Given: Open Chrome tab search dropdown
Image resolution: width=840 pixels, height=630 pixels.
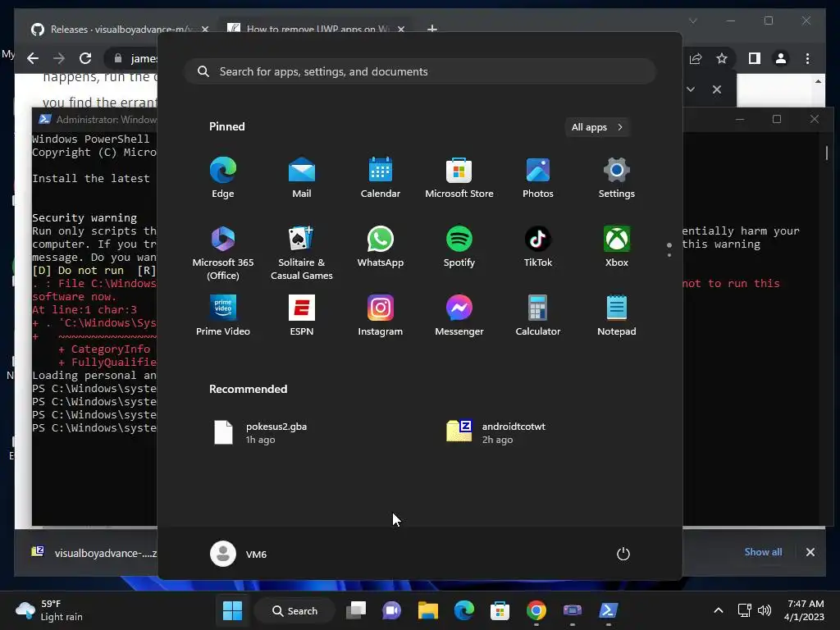Looking at the screenshot, I should [x=692, y=21].
